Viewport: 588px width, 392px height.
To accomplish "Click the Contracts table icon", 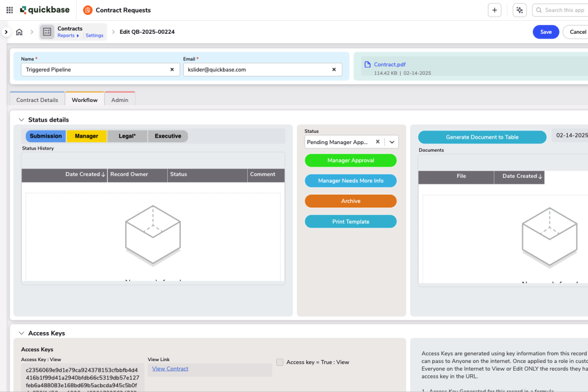I will 47,31.
